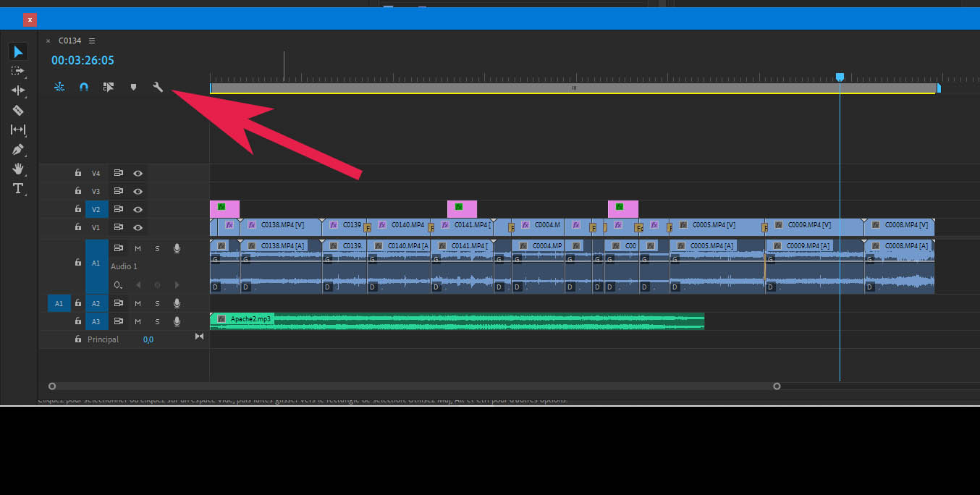Screen dimensions: 980x495
Task: Select the Pen tool
Action: tap(18, 149)
